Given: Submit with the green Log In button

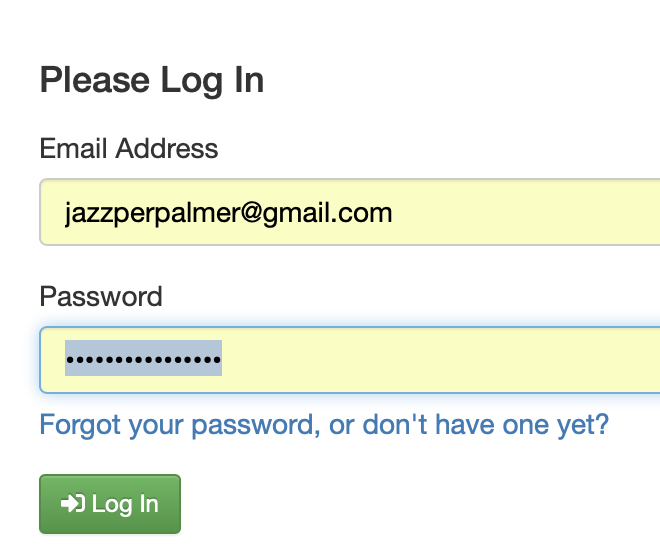Looking at the screenshot, I should tap(110, 504).
